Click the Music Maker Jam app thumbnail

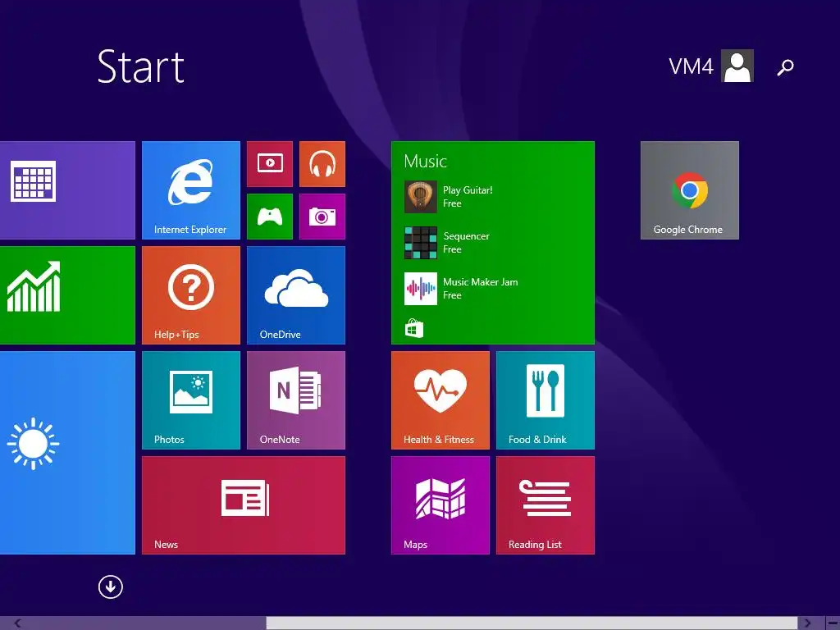[x=421, y=289]
